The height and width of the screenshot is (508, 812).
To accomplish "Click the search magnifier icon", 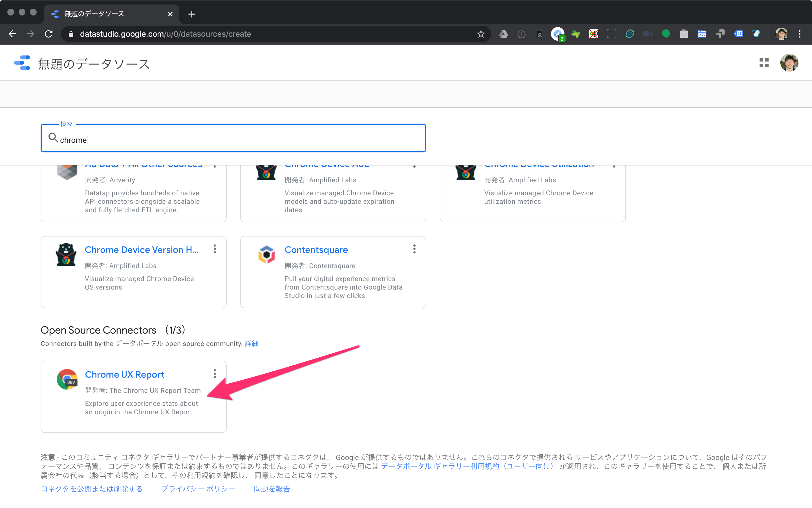I will tap(53, 138).
